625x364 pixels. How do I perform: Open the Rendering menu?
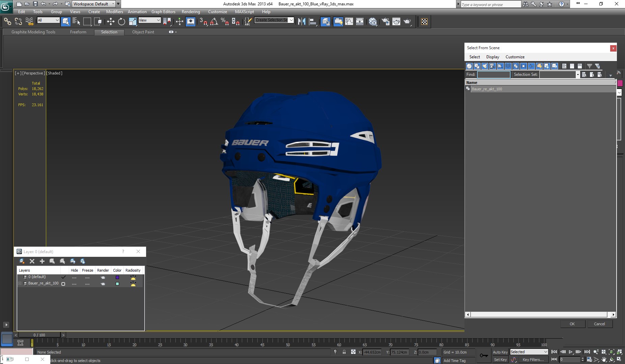(191, 11)
